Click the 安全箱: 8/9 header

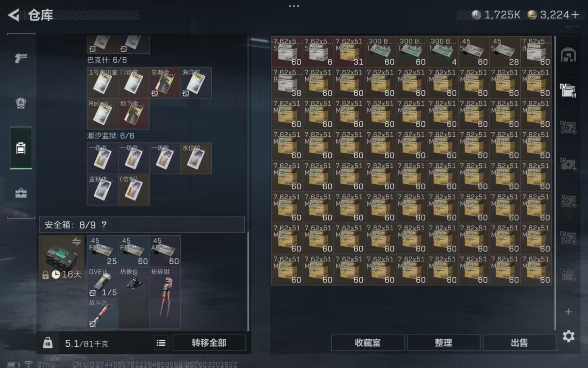(142, 225)
